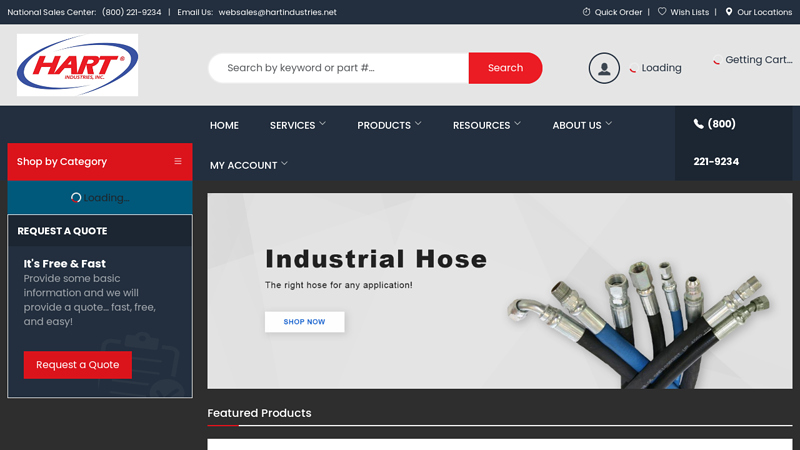Click the Hart Industries logo

coord(78,65)
